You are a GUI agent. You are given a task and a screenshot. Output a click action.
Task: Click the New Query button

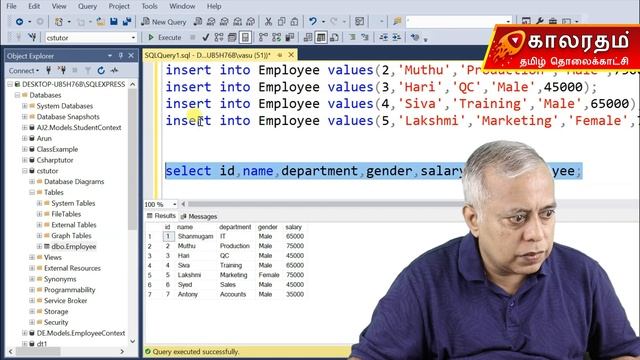tap(164, 22)
